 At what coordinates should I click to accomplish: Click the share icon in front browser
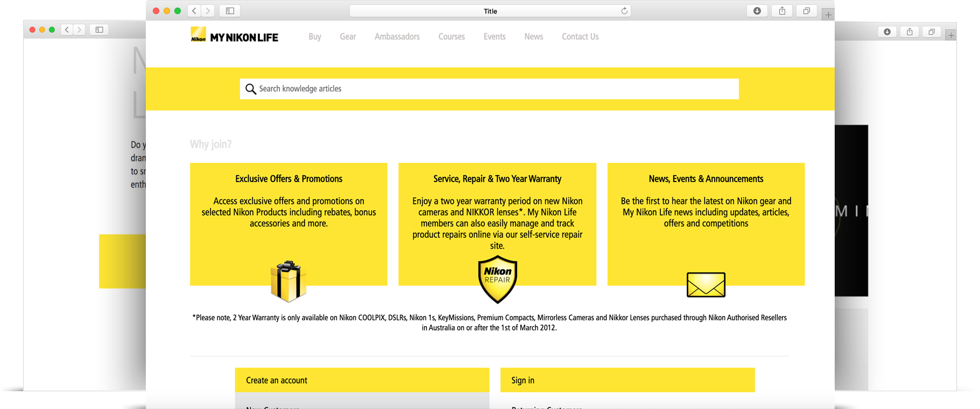(x=782, y=11)
